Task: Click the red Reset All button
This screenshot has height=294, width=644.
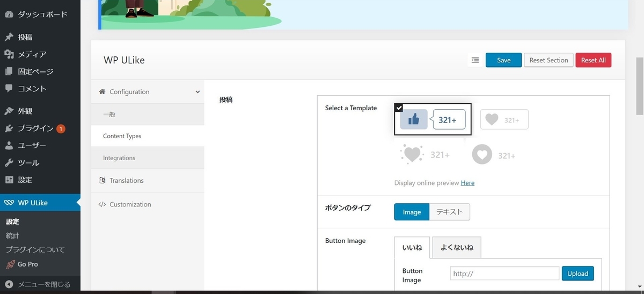Action: click(594, 60)
